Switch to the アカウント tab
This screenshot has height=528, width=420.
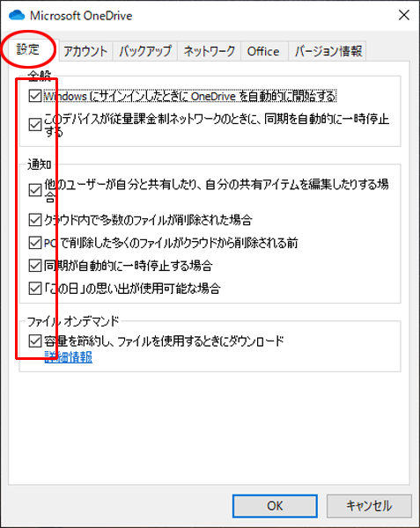[85, 51]
